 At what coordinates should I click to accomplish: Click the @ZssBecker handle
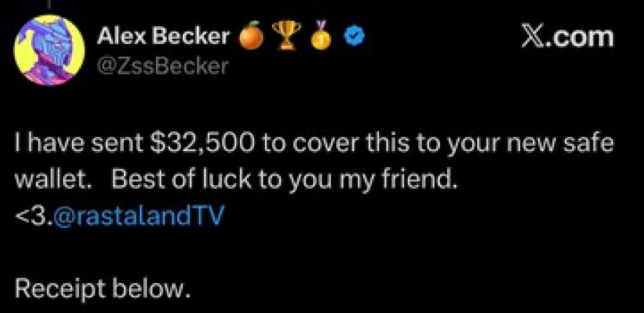[162, 65]
